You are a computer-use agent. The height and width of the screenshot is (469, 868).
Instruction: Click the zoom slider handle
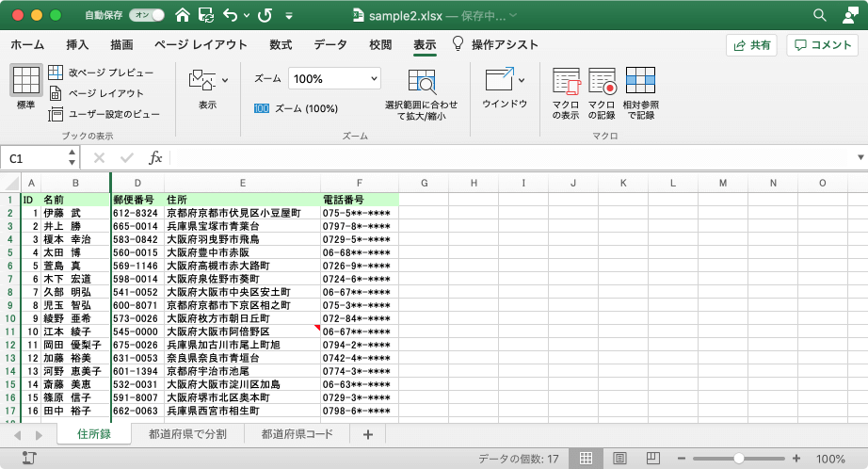click(x=738, y=459)
